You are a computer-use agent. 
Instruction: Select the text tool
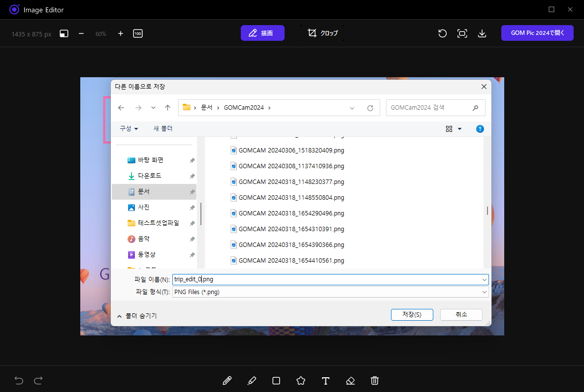coord(325,381)
